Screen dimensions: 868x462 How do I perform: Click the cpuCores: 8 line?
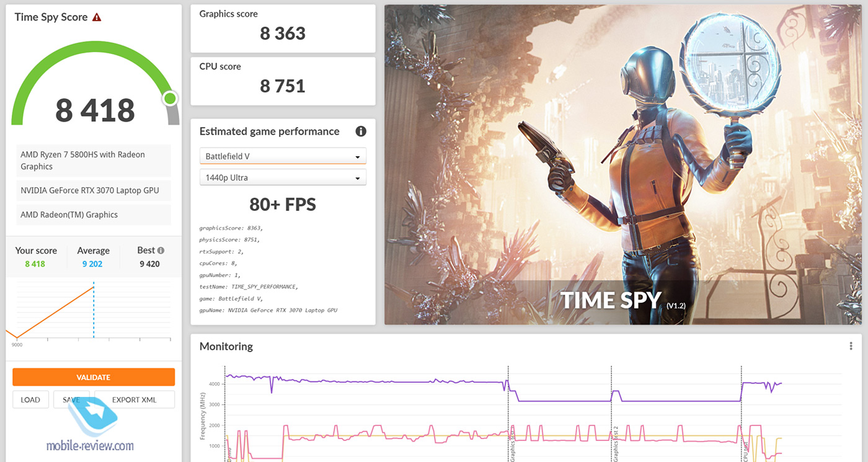218,263
